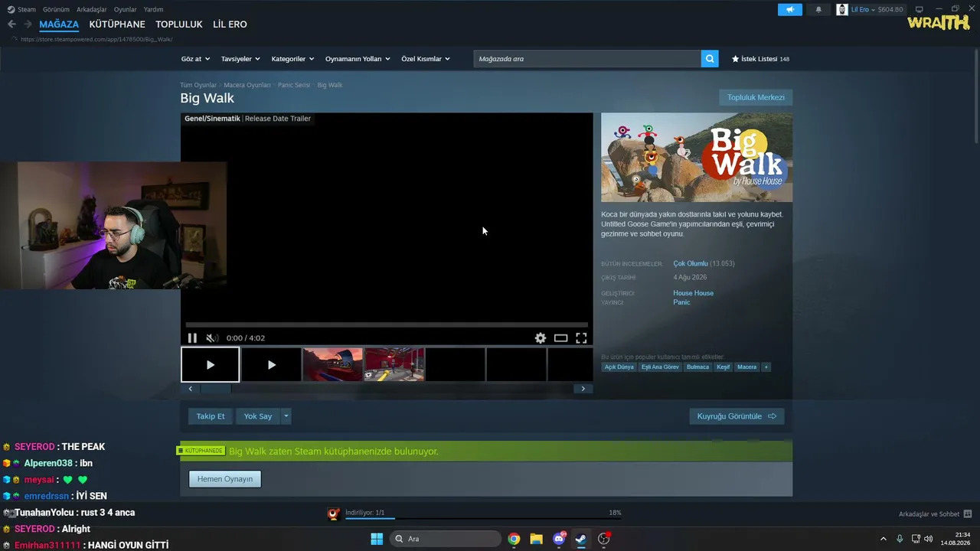Viewport: 980px width, 551px height.
Task: Add a tag with the plus button
Action: [x=766, y=367]
